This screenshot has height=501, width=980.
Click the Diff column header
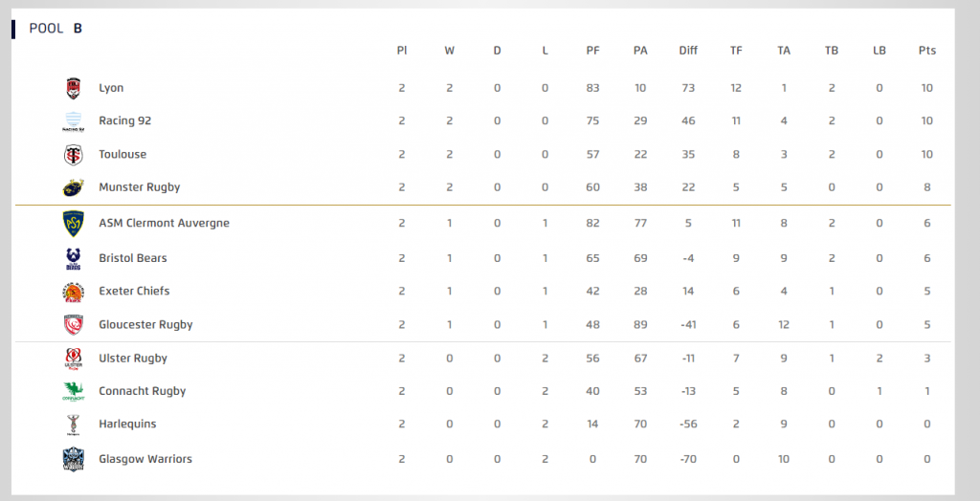[688, 51]
